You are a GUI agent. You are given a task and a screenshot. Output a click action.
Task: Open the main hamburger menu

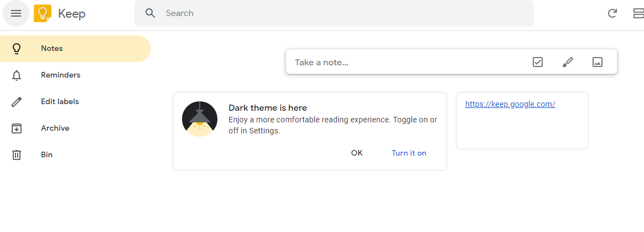pyautogui.click(x=16, y=13)
